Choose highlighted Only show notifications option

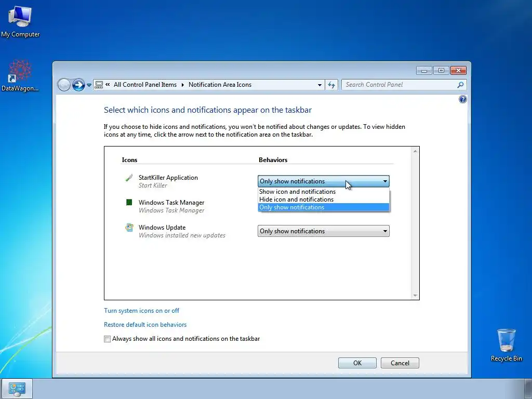(323, 207)
